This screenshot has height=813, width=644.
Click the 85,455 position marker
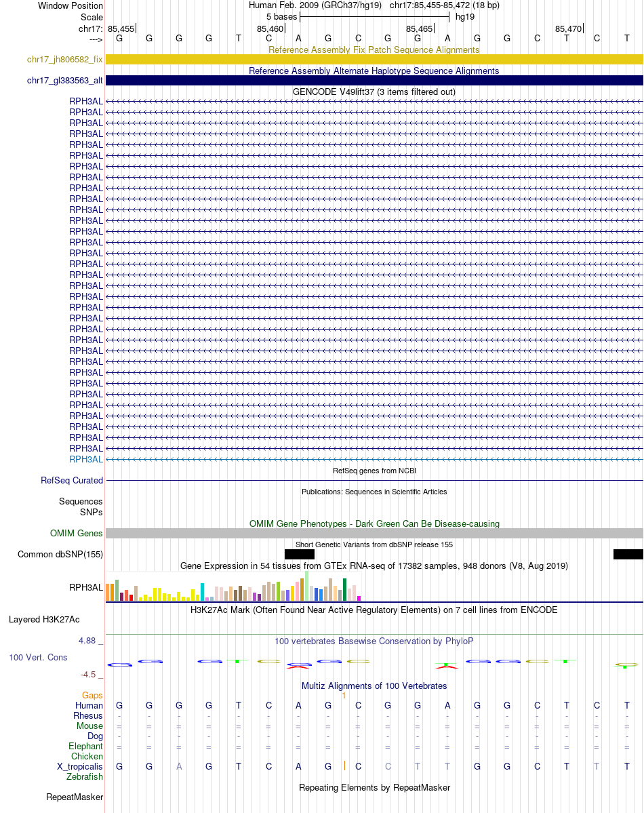121,29
